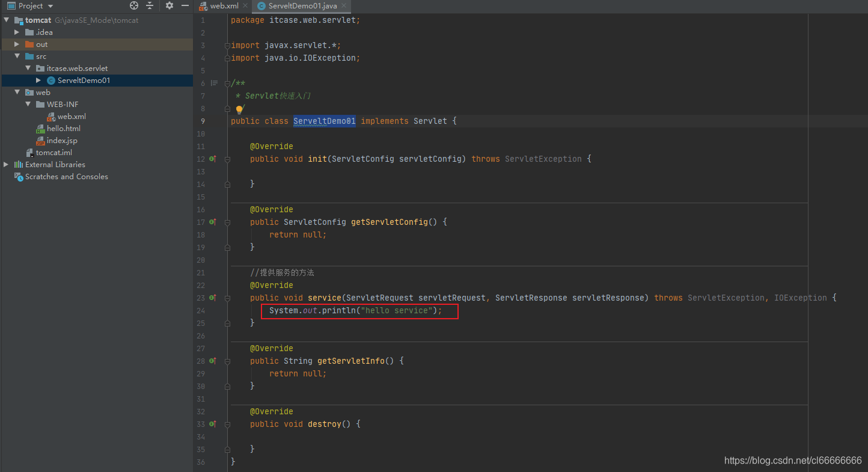Screen dimensions: 868x472
Task: Collapse the itcase.web.servlet package arrow
Action: (28, 69)
